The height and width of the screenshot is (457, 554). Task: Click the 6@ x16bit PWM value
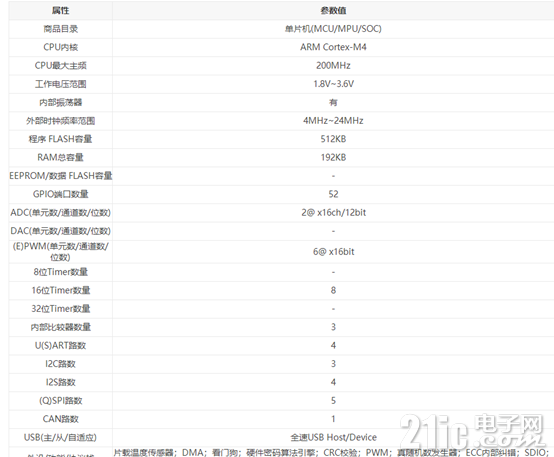(333, 252)
